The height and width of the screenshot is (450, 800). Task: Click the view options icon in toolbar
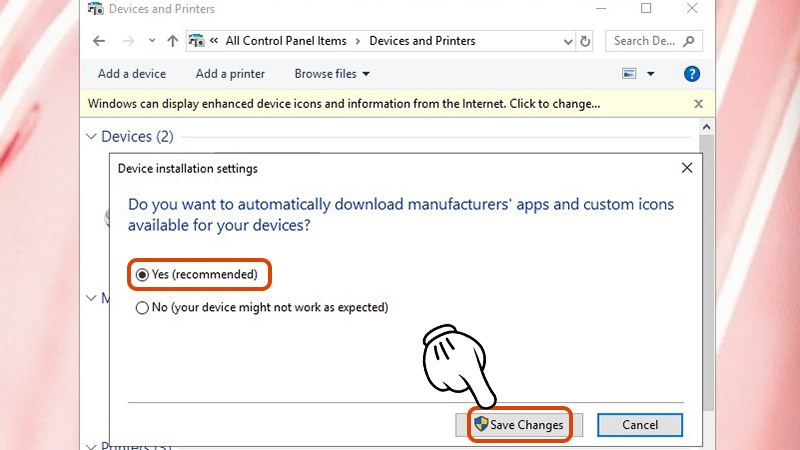[x=630, y=74]
